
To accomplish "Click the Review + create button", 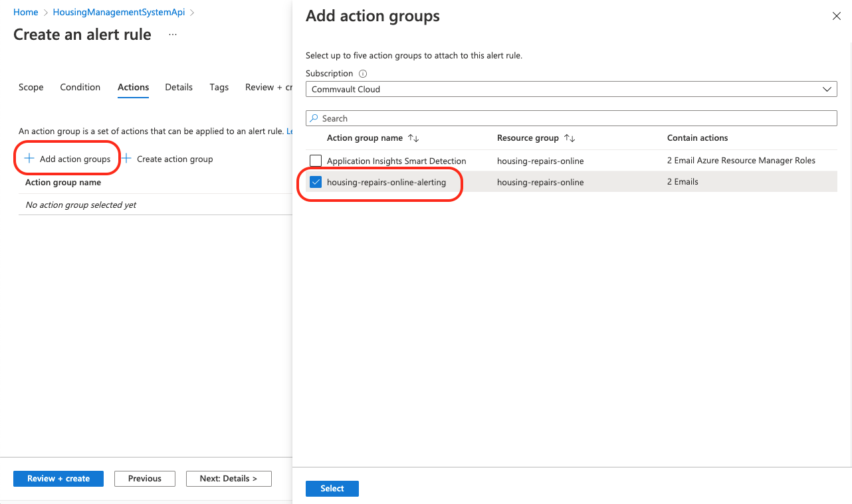I will (x=58, y=479).
